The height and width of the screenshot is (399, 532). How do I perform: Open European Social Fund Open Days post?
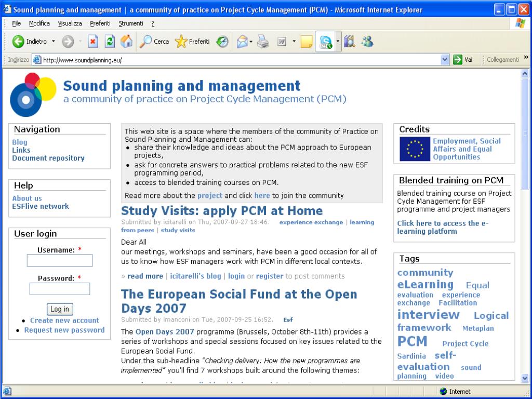click(x=239, y=301)
